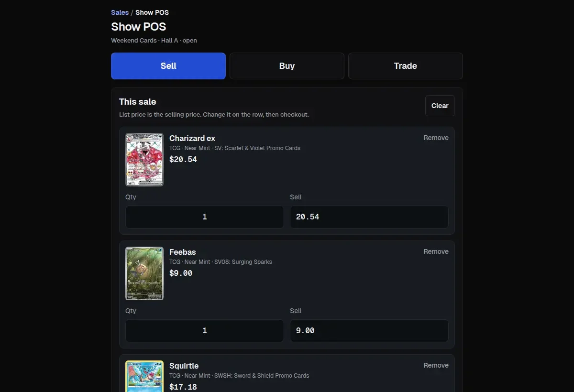This screenshot has width=574, height=392.
Task: Select the 'Weekend Cards · Hall A · open' subtitle
Action: pyautogui.click(x=154, y=41)
